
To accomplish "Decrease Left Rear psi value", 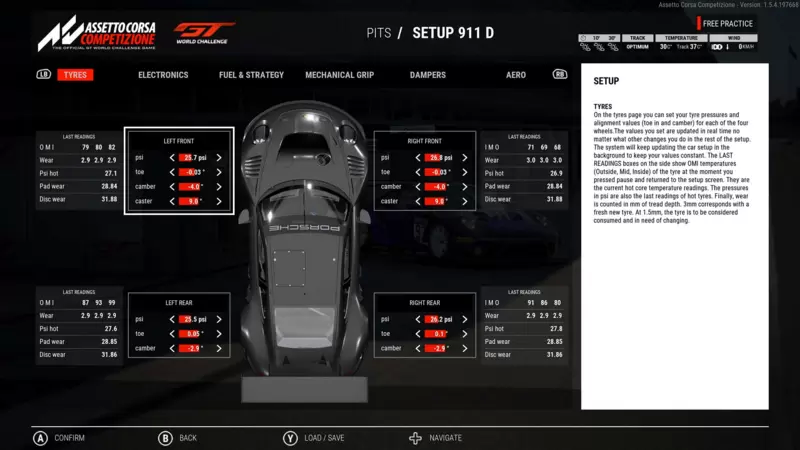I will click(x=172, y=319).
